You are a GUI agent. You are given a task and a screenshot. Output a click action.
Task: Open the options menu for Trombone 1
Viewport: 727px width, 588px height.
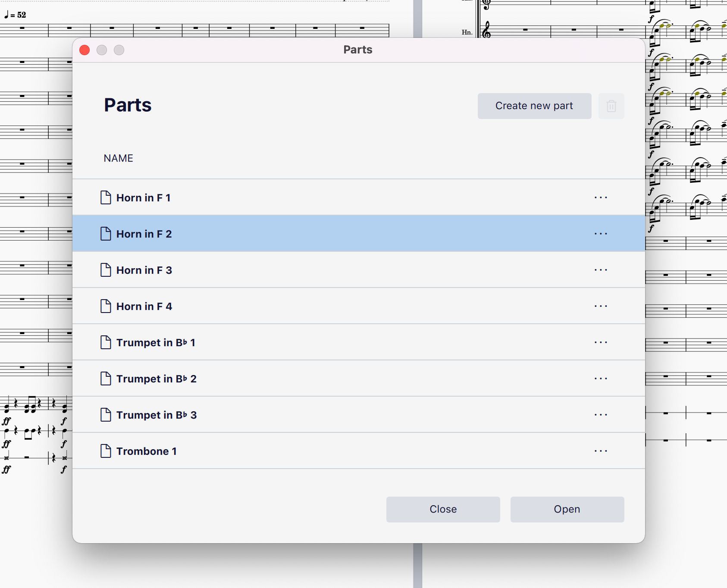pos(602,451)
